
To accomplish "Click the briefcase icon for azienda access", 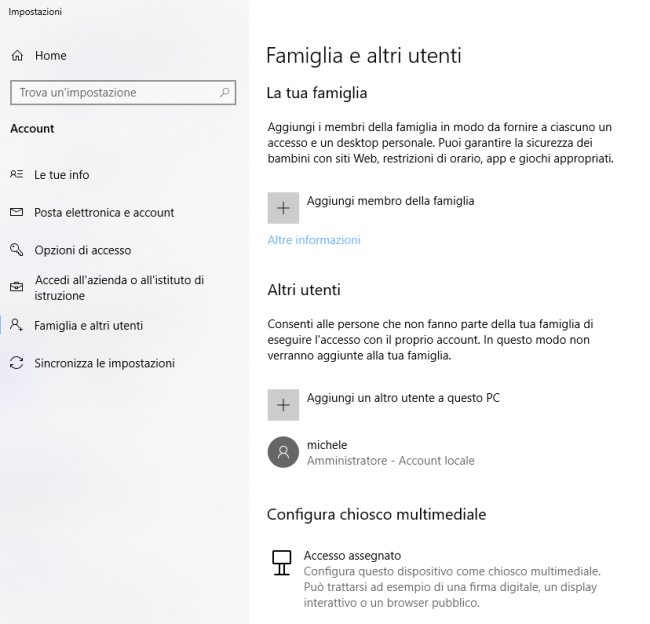I will click(17, 287).
